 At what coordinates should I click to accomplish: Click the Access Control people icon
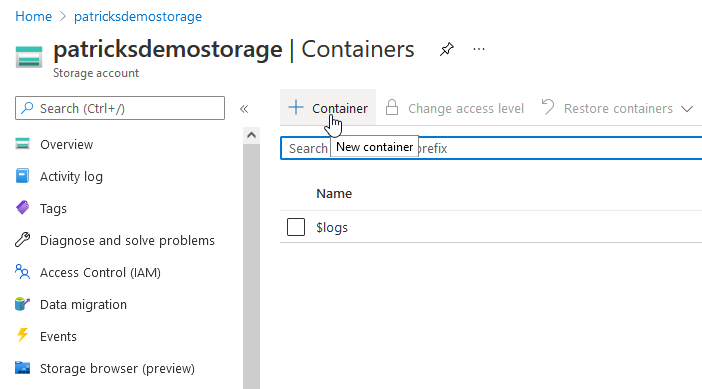(22, 272)
